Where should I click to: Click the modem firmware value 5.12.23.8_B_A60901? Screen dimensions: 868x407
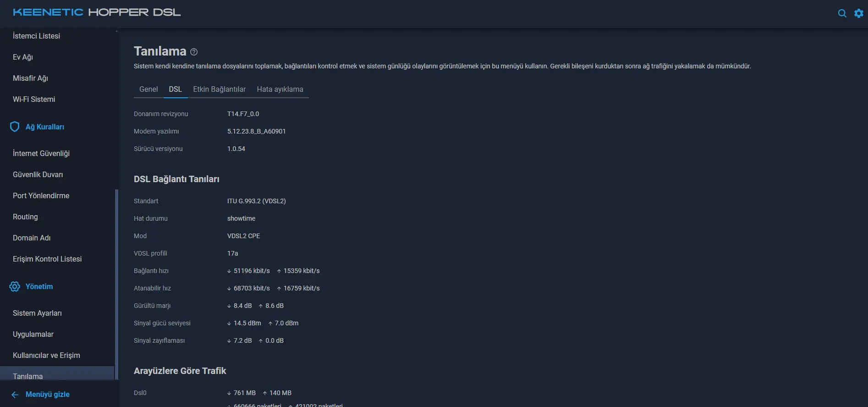pos(257,131)
